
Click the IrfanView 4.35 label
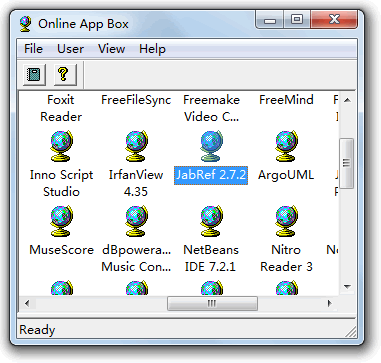[136, 183]
